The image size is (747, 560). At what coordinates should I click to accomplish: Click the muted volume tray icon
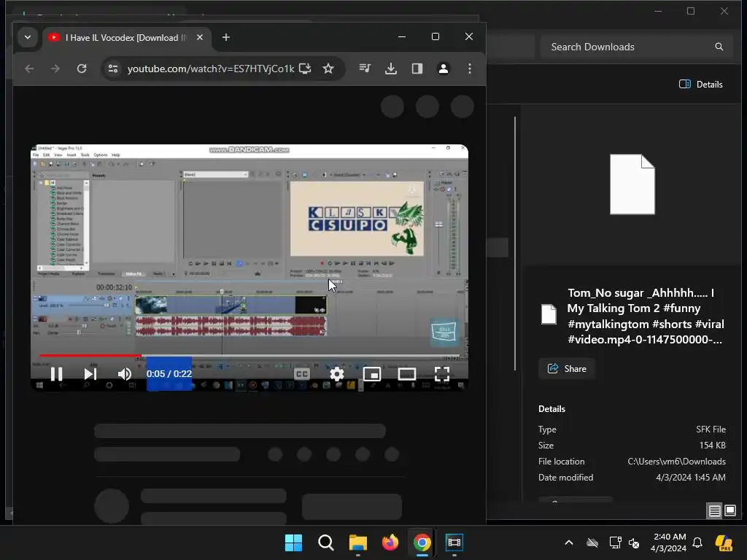point(634,542)
